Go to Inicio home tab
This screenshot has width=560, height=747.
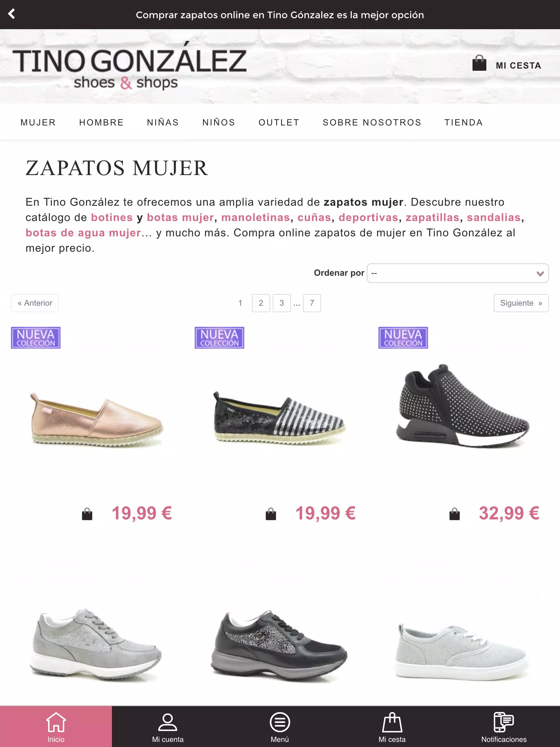tap(56, 727)
